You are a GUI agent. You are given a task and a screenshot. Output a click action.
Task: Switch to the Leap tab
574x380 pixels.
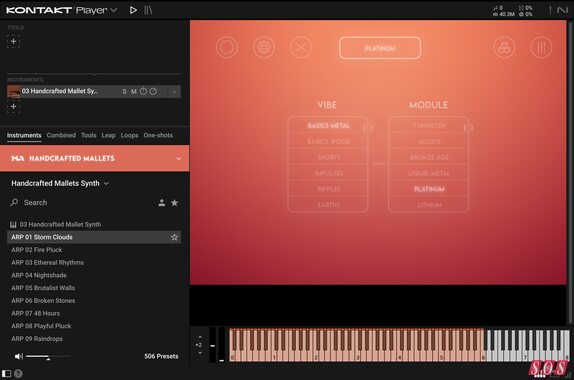(108, 135)
